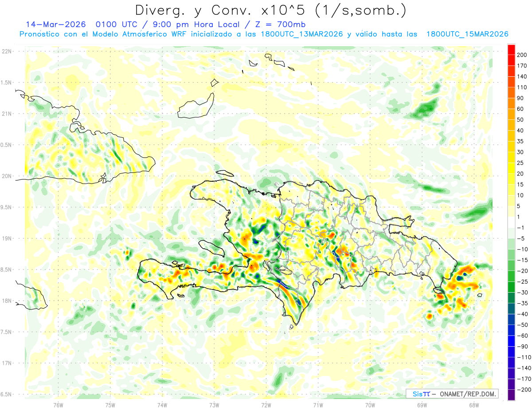532x411 pixels.
Task: Click the '14-Mar-2026 0100 UTC' date text
Action: (82, 24)
